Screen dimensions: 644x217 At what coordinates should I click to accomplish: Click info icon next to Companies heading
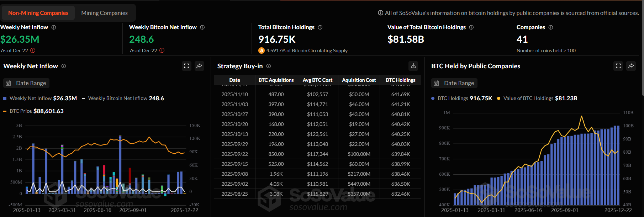[551, 27]
